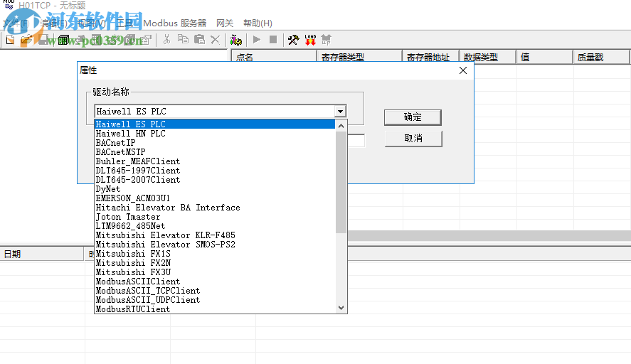Viewport: 631px width, 364px height.
Task: Collapse the driver name combo box arrow
Action: click(x=340, y=112)
